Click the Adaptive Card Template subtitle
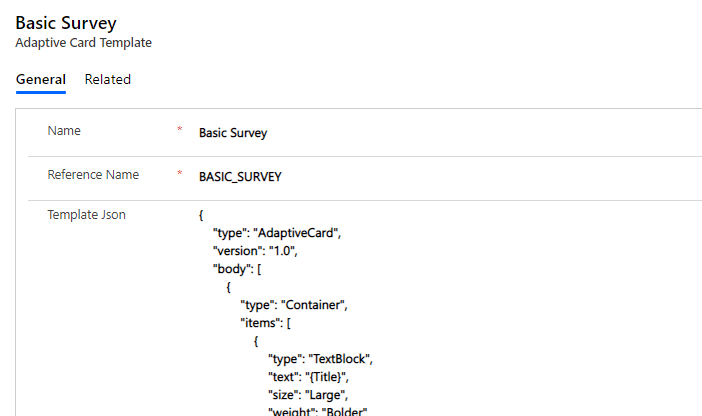The height and width of the screenshot is (416, 702). point(83,43)
